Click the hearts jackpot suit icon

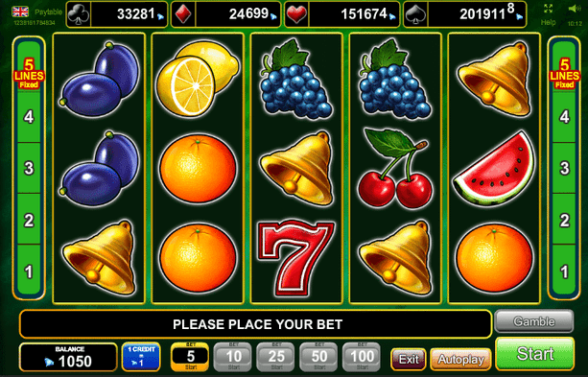click(x=296, y=14)
